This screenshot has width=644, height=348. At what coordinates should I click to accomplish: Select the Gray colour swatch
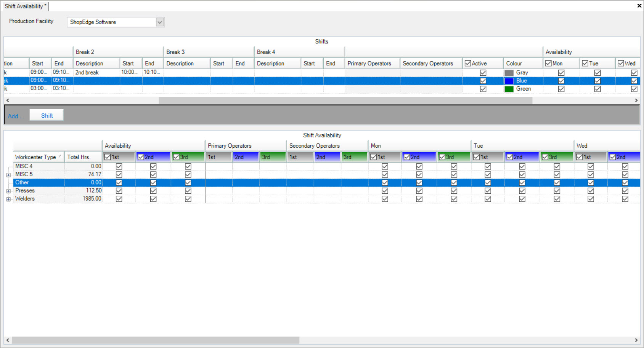(509, 73)
